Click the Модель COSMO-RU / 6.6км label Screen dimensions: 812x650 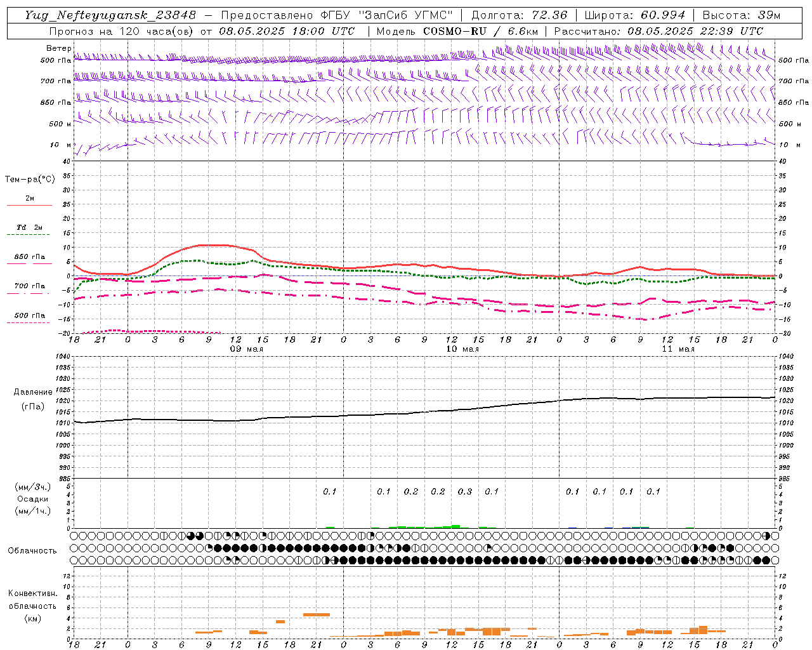click(x=457, y=31)
